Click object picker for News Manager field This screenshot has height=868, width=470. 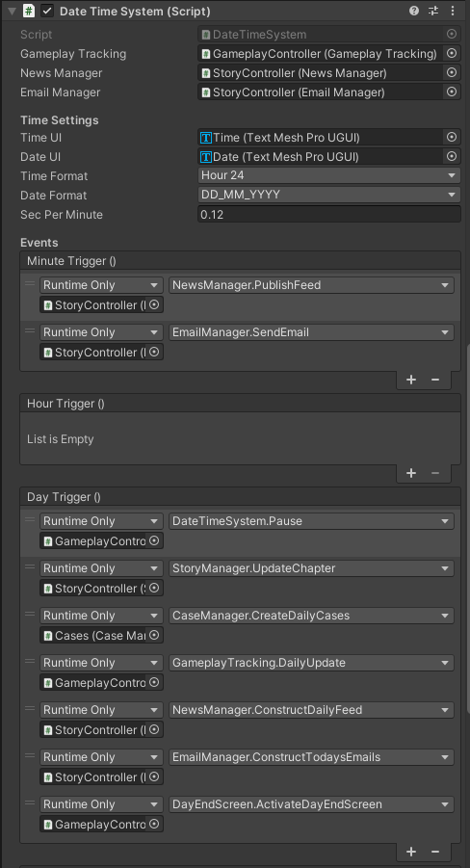(x=452, y=72)
